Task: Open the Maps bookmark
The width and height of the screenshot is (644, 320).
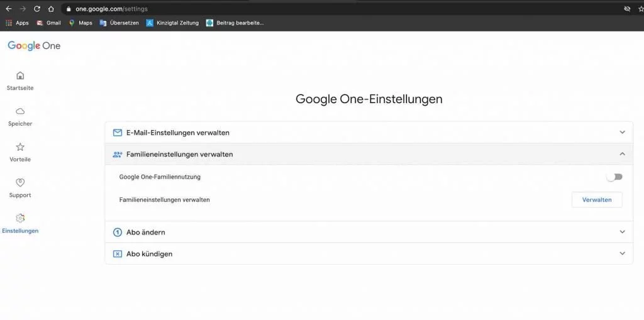Action: click(x=80, y=23)
